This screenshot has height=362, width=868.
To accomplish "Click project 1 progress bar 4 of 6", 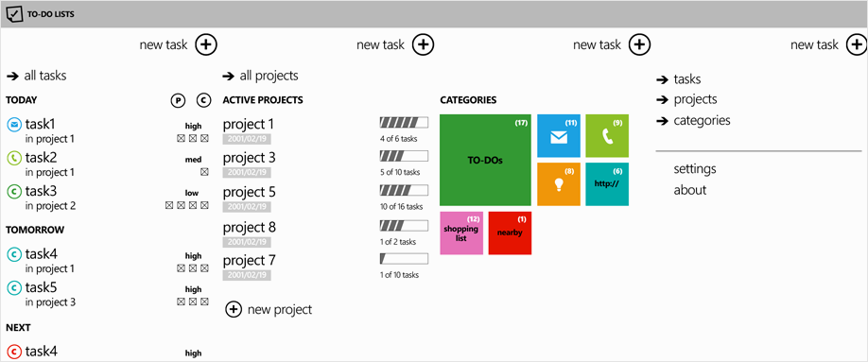I will coord(404,122).
